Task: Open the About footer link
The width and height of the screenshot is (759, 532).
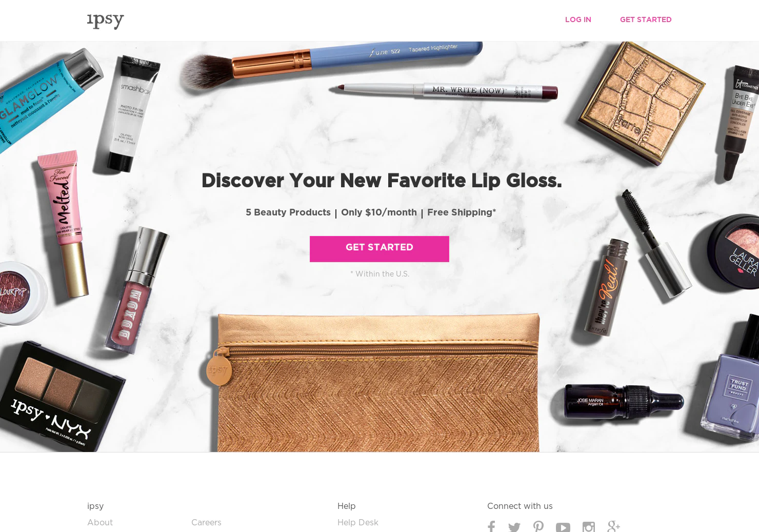Action: [x=100, y=522]
